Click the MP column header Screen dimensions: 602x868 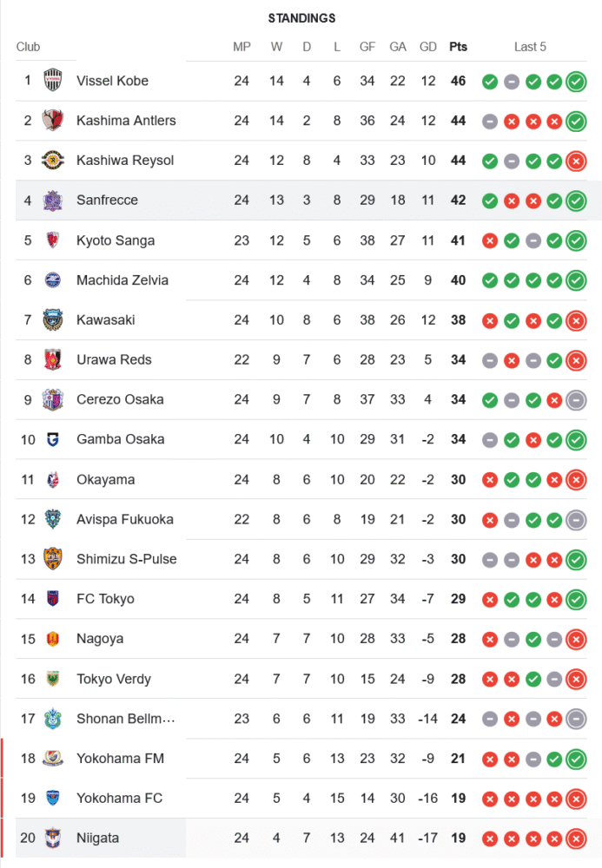pyautogui.click(x=241, y=47)
